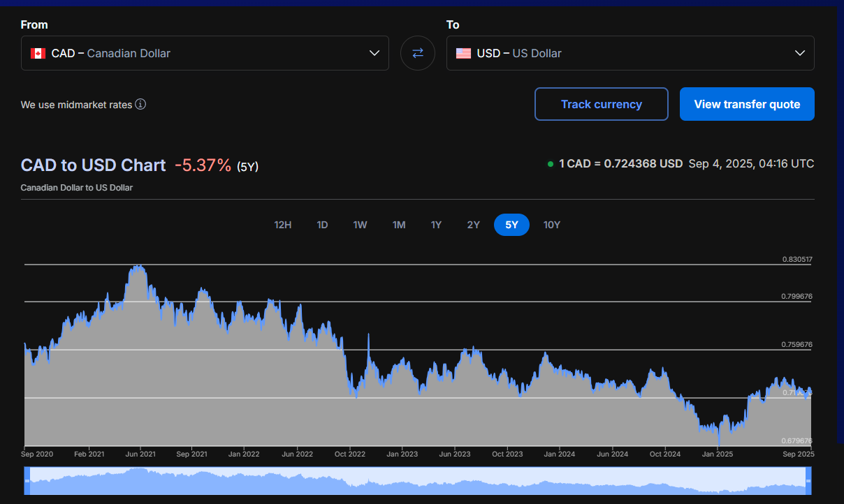Click the active 5Y range button
Screen dimensions: 844x504
tap(511, 225)
